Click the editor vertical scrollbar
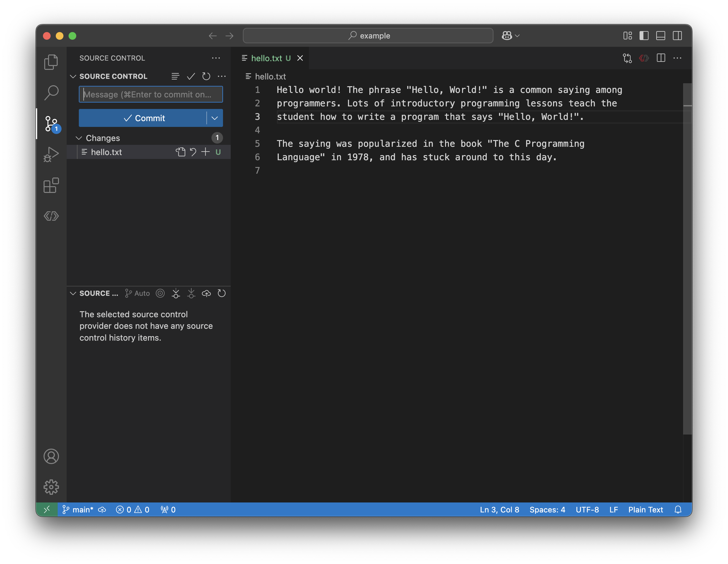The height and width of the screenshot is (564, 728). [x=687, y=259]
